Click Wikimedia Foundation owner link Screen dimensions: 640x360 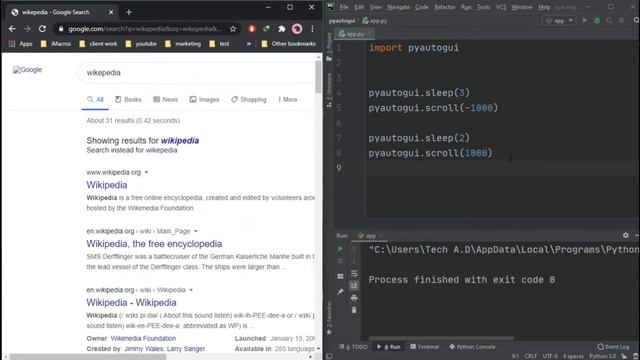[x=143, y=338]
